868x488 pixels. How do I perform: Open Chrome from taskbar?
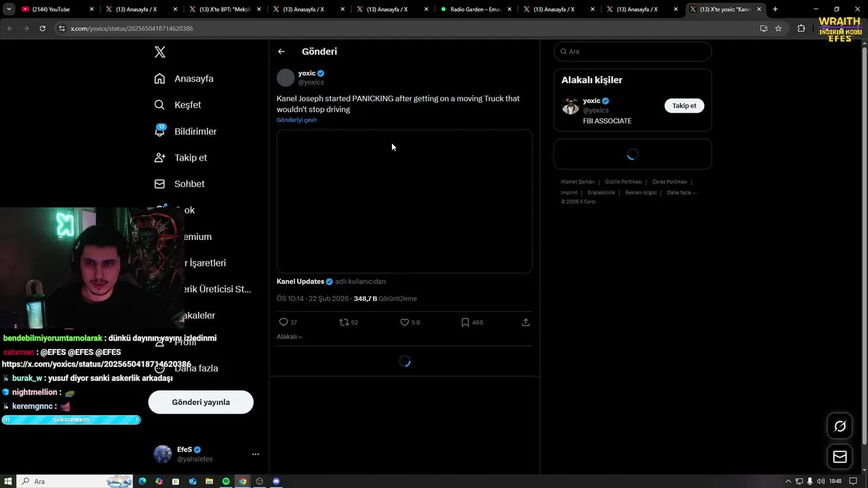click(243, 481)
